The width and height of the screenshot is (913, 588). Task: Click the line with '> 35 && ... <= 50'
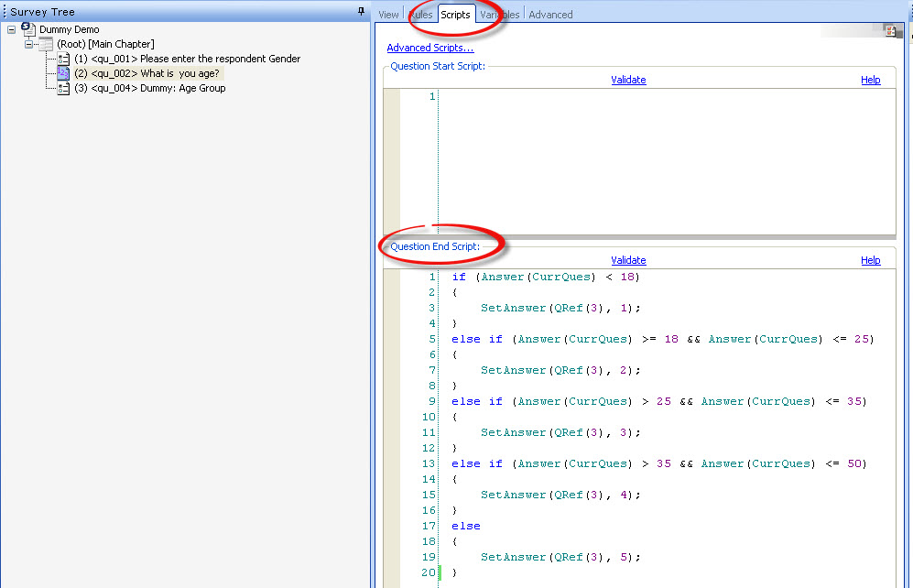tap(659, 464)
